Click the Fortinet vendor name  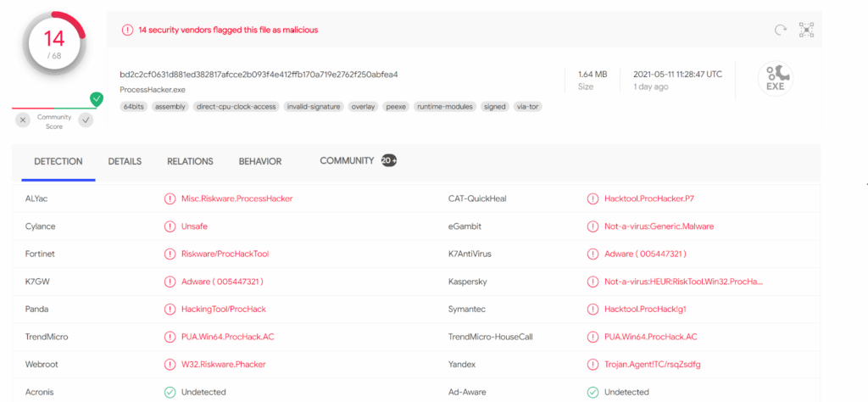click(x=40, y=254)
